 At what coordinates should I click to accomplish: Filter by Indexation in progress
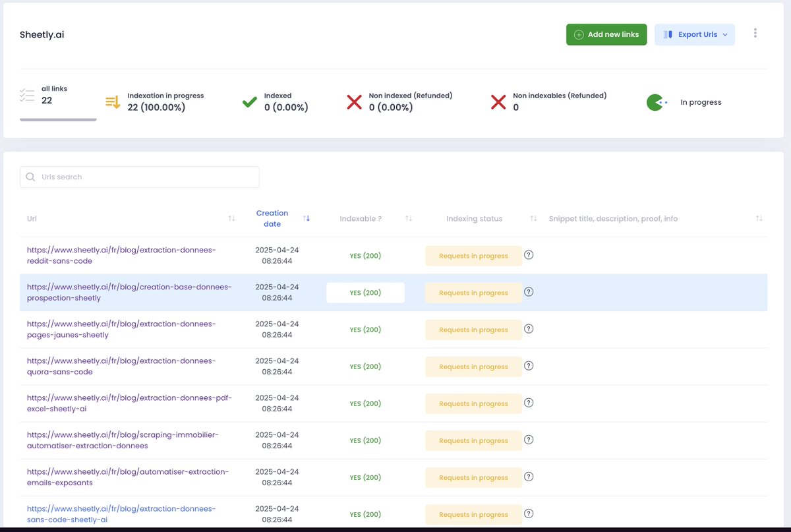(x=155, y=102)
